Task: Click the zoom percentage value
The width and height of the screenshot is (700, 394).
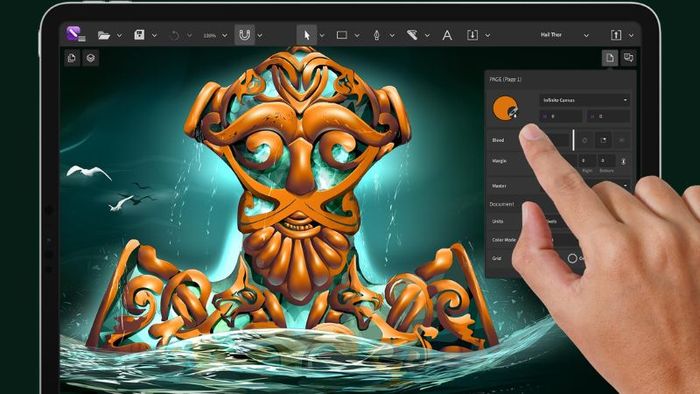Action: tap(210, 35)
